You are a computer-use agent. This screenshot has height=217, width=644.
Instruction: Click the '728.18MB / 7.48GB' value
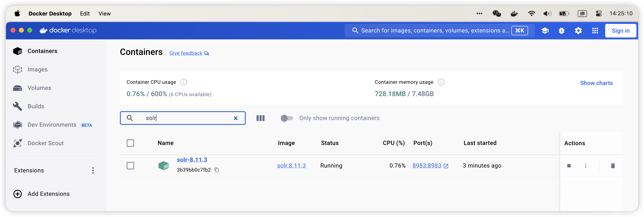(x=404, y=94)
